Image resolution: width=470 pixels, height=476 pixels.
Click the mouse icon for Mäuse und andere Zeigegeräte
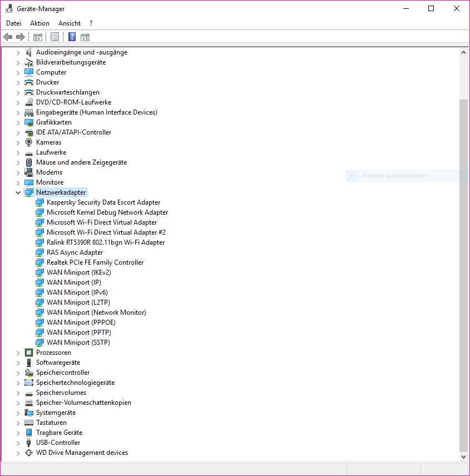click(x=29, y=162)
